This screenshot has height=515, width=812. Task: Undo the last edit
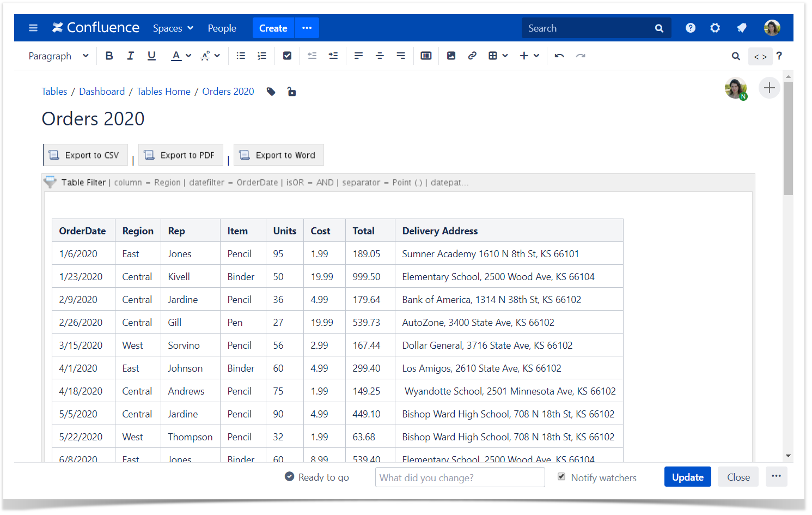[x=559, y=56]
